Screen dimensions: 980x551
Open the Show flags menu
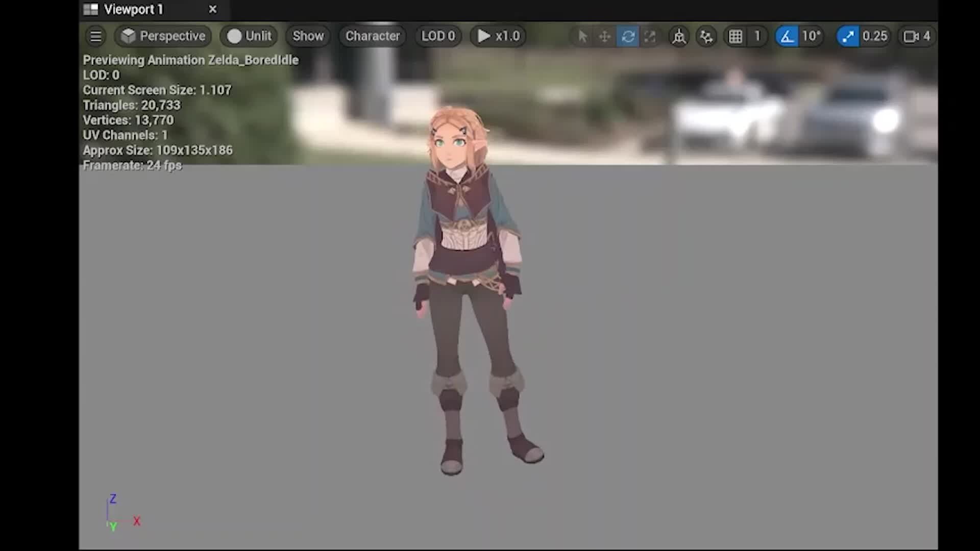click(307, 36)
